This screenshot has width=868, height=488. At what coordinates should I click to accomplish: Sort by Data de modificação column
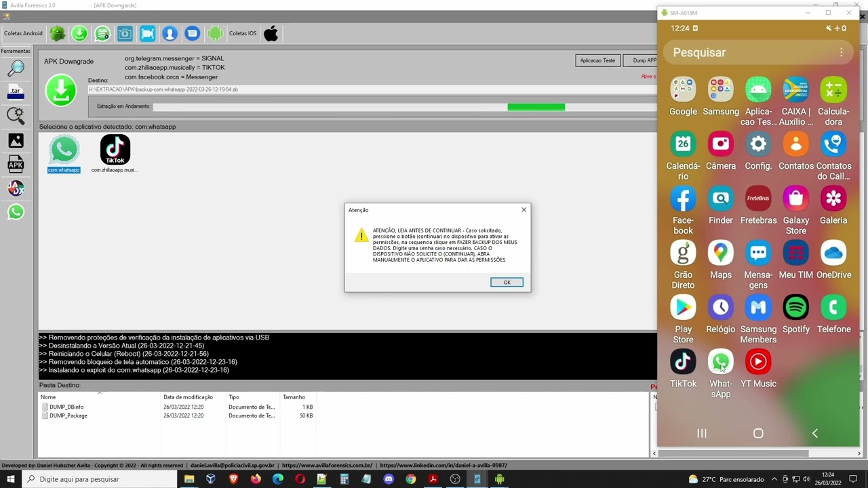coord(193,397)
